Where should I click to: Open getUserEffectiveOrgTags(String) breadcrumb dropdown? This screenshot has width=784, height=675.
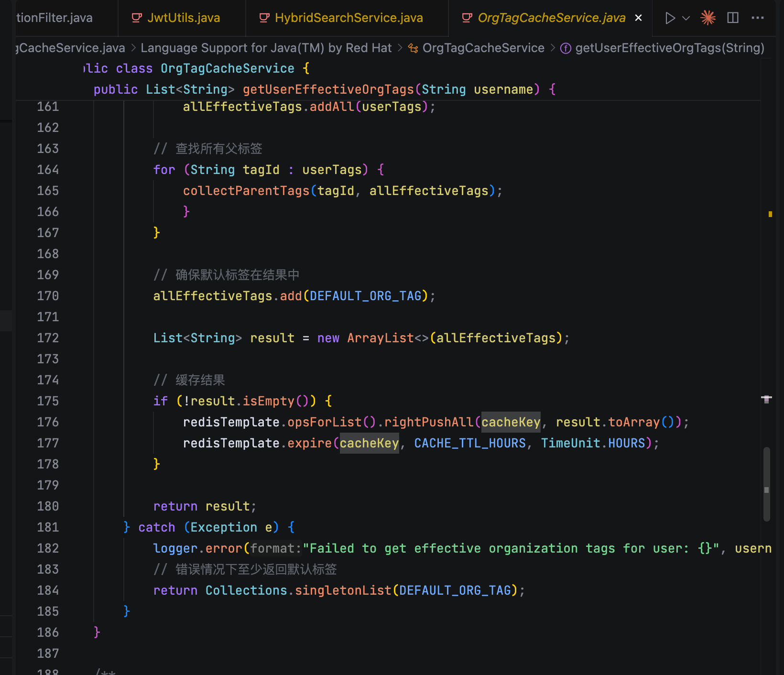point(669,48)
